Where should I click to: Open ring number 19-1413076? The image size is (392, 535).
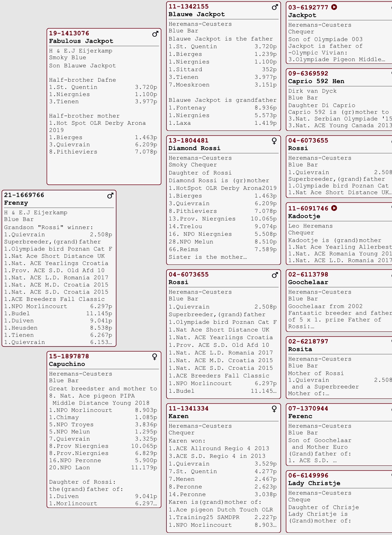pyautogui.click(x=69, y=33)
